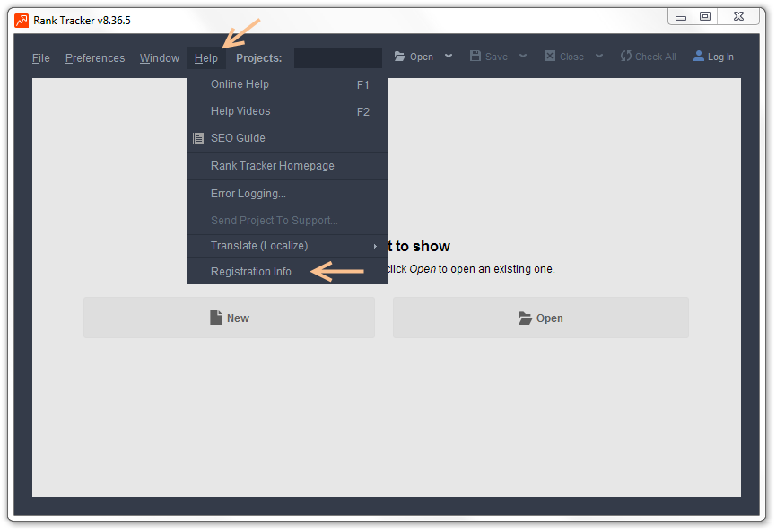Click the Projects selection field
This screenshot has height=532, width=776.
point(338,58)
